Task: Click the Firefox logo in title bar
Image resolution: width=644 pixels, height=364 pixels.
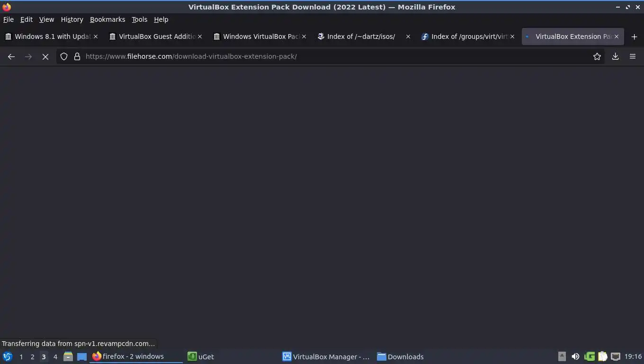Action: point(7,7)
